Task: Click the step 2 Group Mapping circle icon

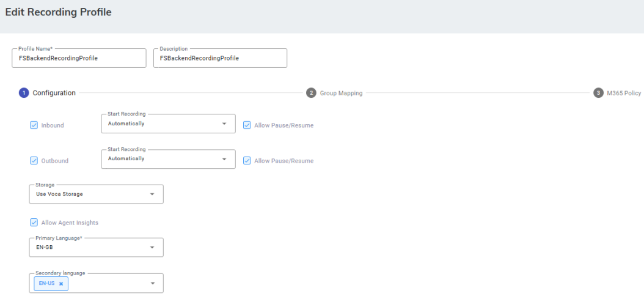Action: [311, 93]
